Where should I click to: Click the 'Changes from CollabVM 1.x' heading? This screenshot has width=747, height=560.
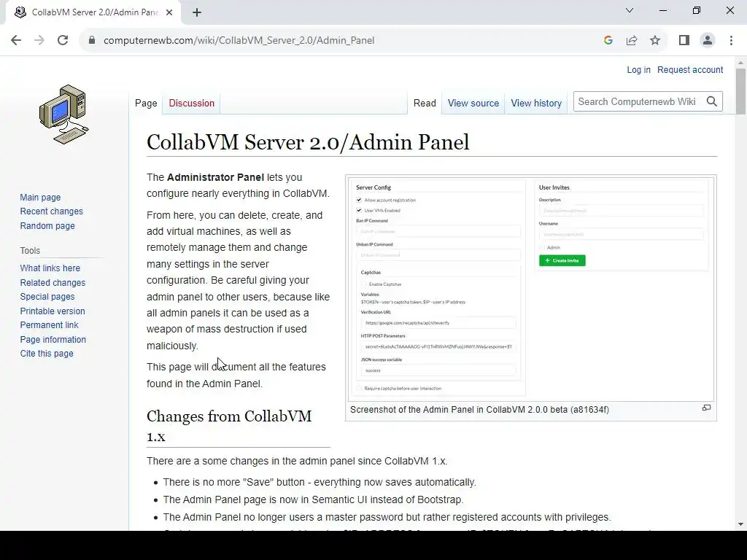tap(228, 426)
